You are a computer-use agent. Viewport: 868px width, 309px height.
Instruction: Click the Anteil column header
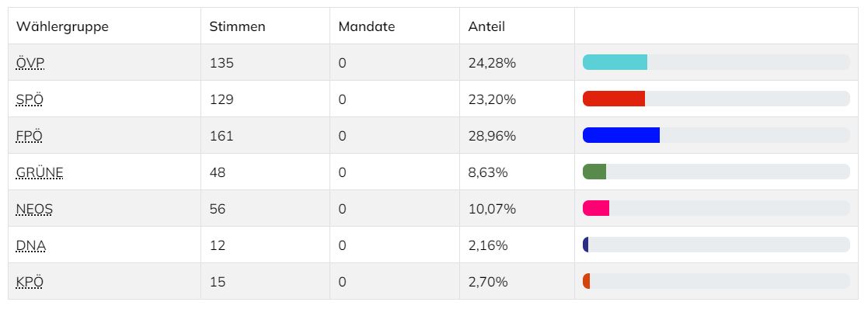coord(486,26)
